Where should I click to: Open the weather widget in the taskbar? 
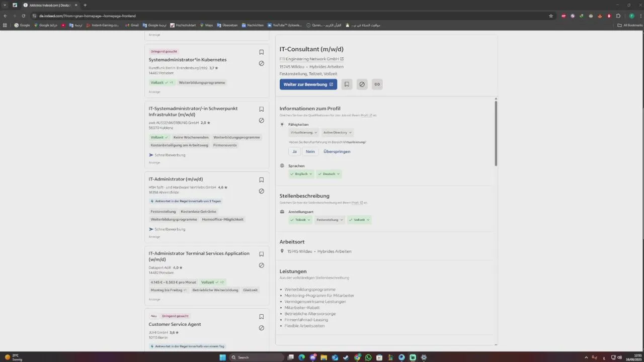pos(13,357)
